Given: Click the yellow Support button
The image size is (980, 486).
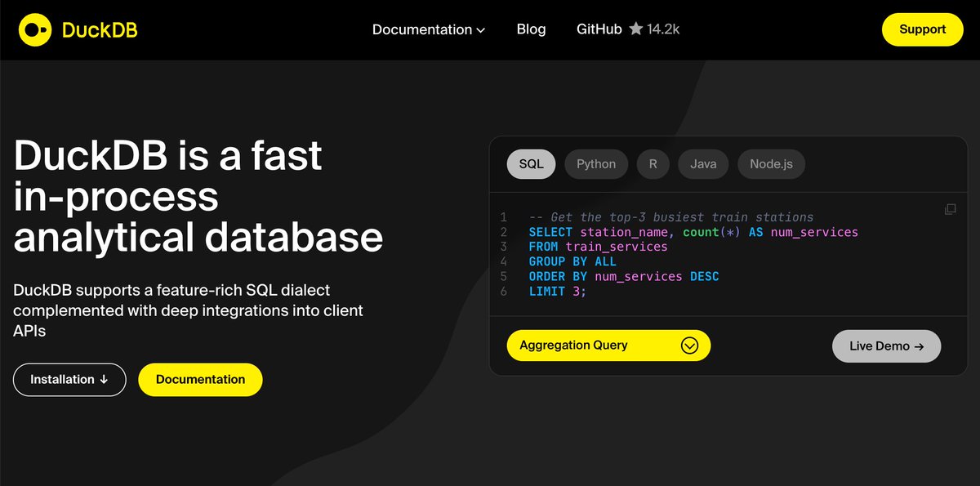Looking at the screenshot, I should [x=923, y=29].
